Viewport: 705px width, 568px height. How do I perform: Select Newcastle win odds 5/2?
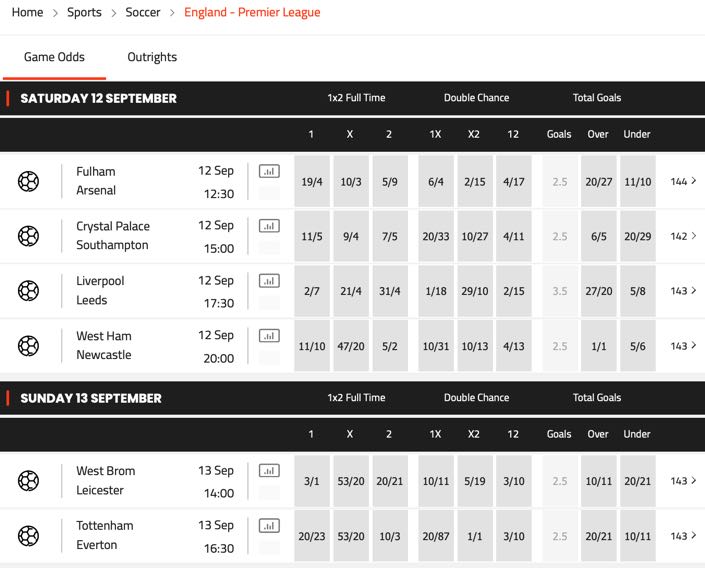click(390, 346)
